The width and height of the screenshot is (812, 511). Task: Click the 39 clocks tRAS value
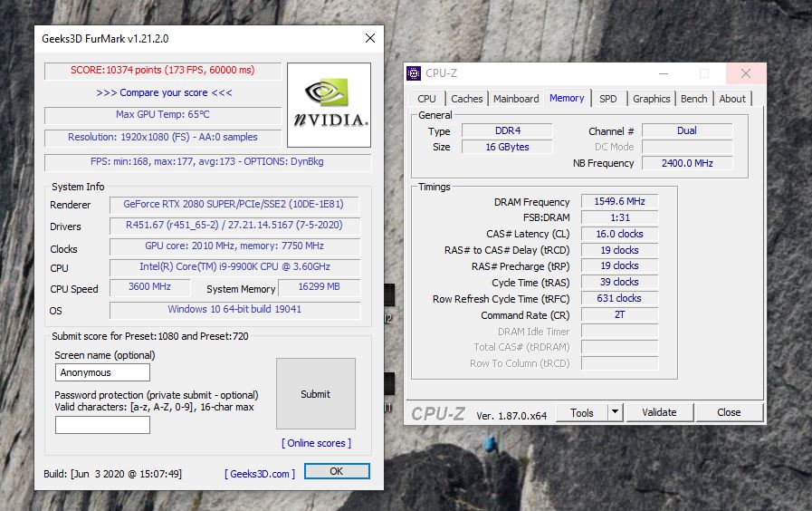pos(619,283)
